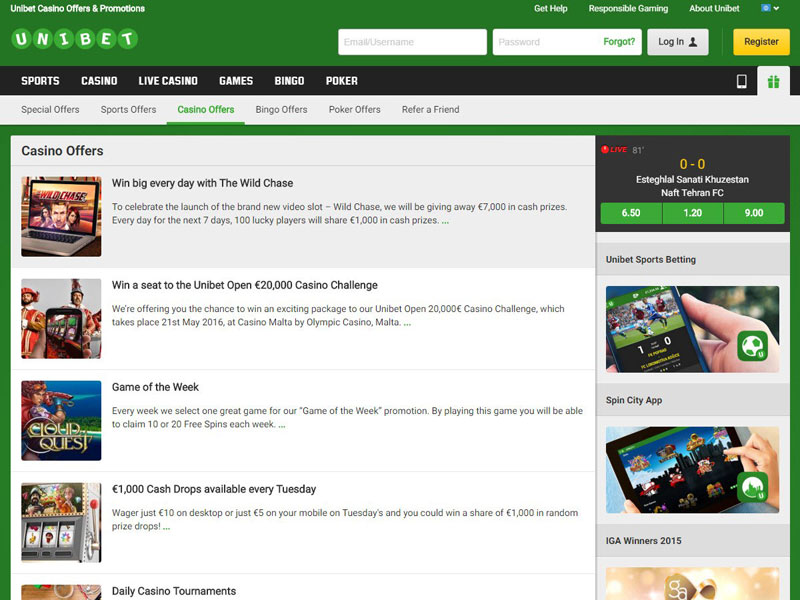The height and width of the screenshot is (600, 800).
Task: Open the mobile phone icon in nav bar
Action: tap(741, 81)
